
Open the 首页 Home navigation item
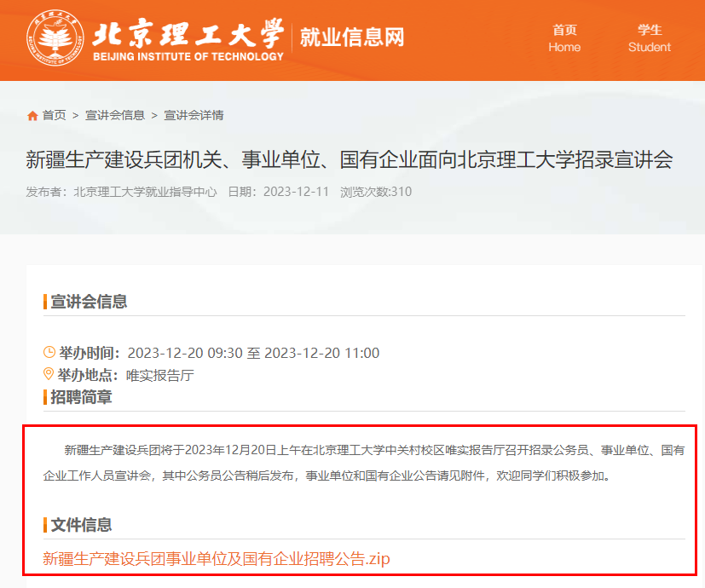coord(564,38)
